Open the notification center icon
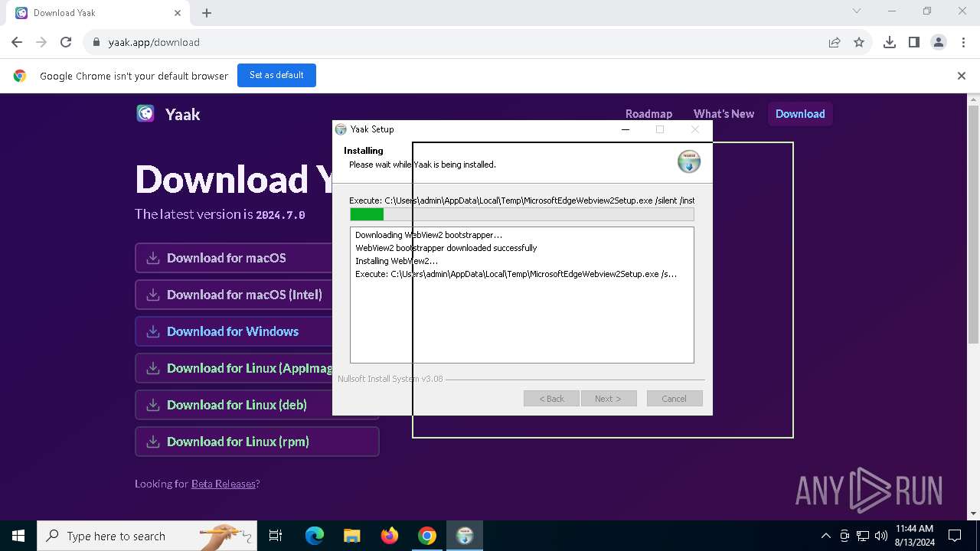This screenshot has width=980, height=551. [955, 536]
